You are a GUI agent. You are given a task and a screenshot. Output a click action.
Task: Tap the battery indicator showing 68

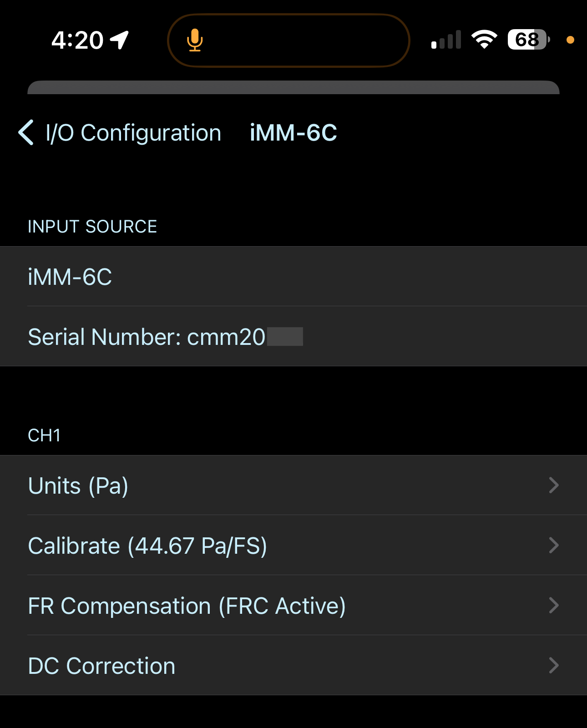tap(528, 40)
